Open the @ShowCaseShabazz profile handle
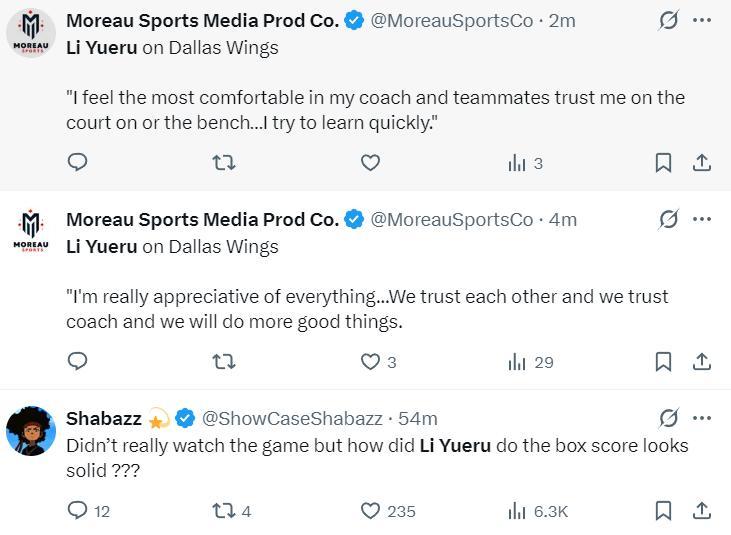This screenshot has height=535, width=731. (x=292, y=418)
